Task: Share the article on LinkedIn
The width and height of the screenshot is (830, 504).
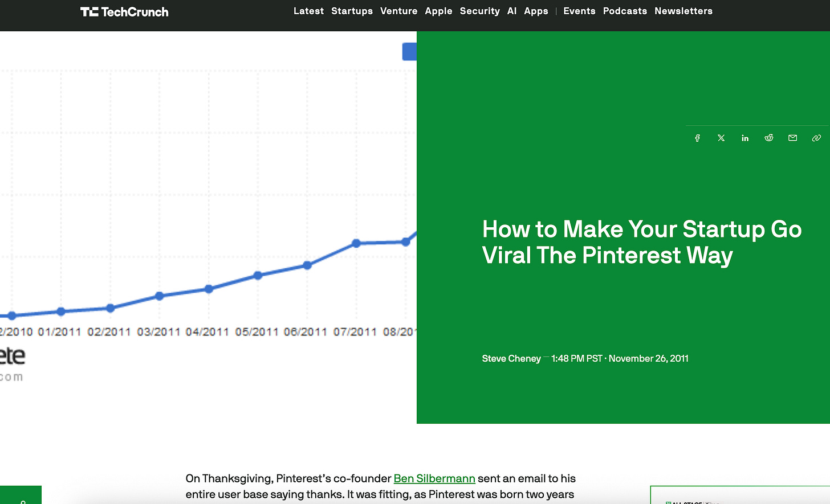Action: pyautogui.click(x=745, y=138)
